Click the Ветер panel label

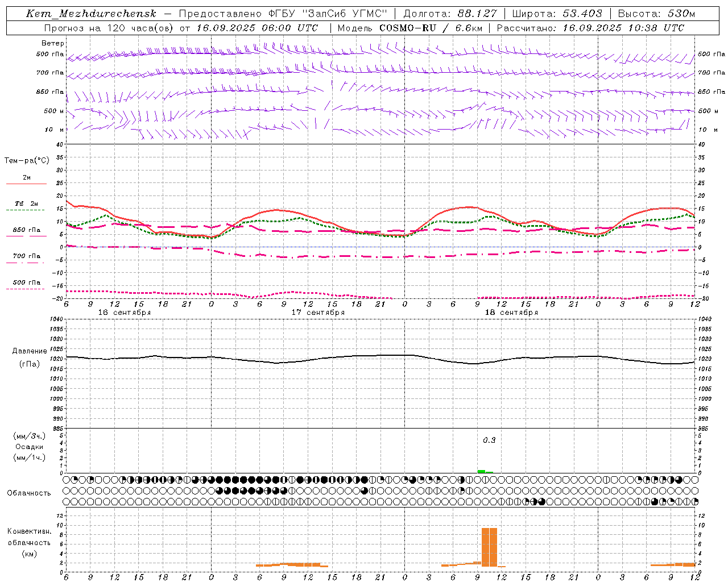pos(53,43)
